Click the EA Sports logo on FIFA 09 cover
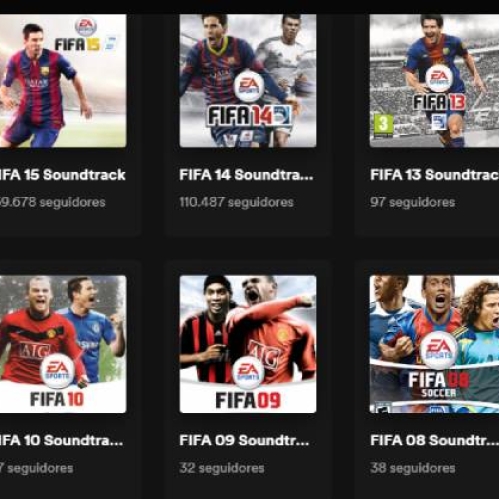Viewport: 499px width, 499px height. [x=249, y=372]
